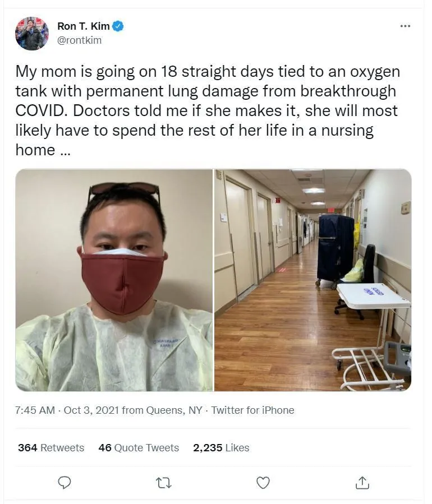This screenshot has height=504, width=432.
Task: Like the tweet with heart icon
Action: 263,483
